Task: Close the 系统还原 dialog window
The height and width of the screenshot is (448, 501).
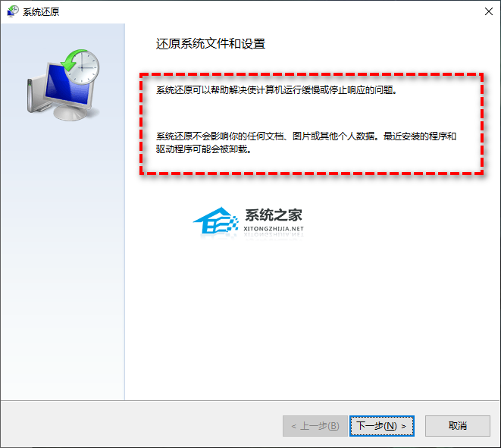Action: [489, 11]
